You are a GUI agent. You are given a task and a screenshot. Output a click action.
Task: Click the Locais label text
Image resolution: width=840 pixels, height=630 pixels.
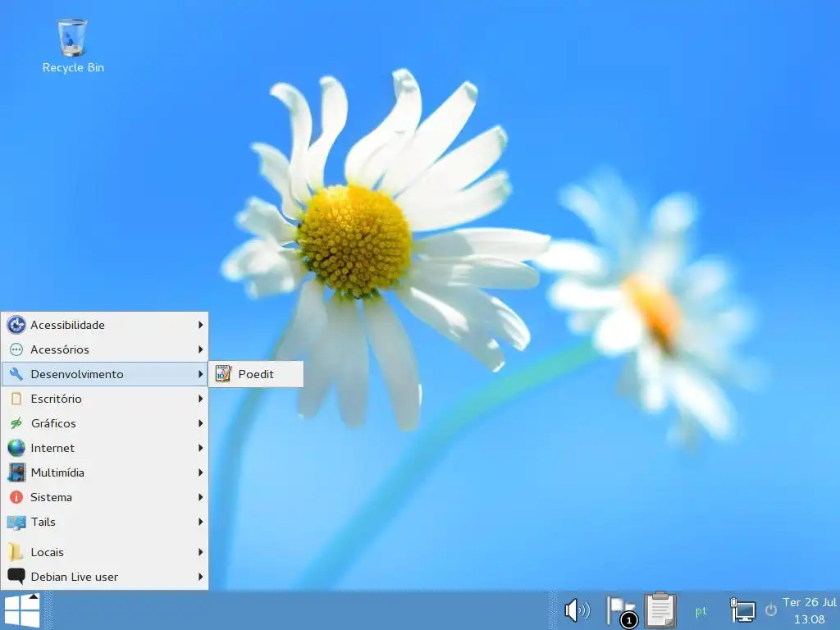[47, 552]
